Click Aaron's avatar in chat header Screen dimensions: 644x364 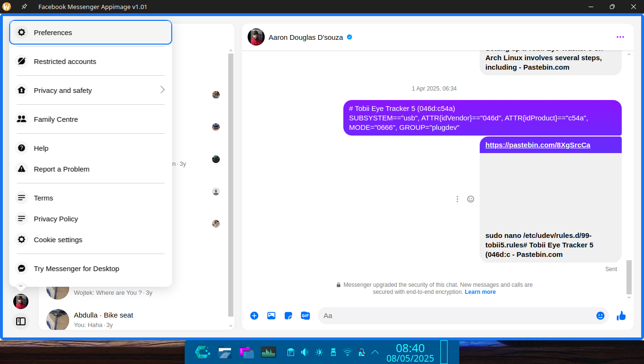pyautogui.click(x=256, y=37)
